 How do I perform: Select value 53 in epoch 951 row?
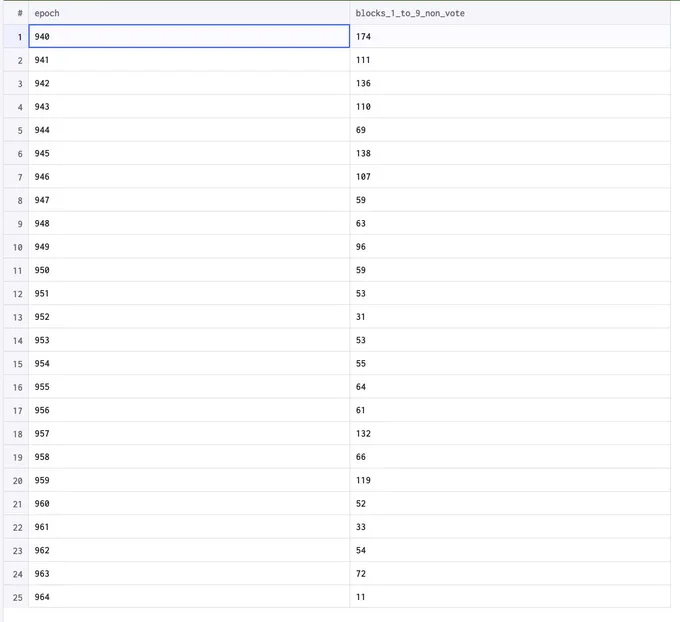(x=510, y=294)
